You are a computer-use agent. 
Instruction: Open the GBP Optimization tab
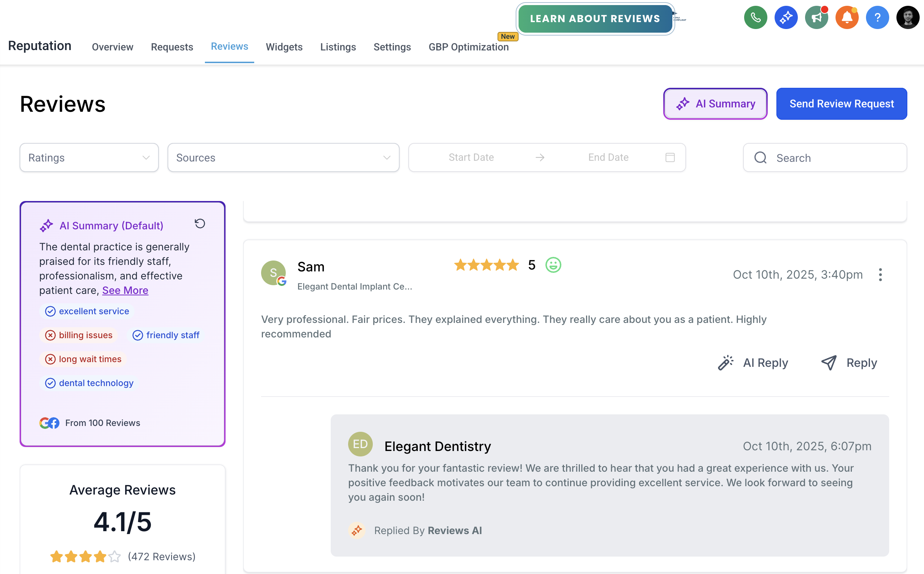(468, 47)
